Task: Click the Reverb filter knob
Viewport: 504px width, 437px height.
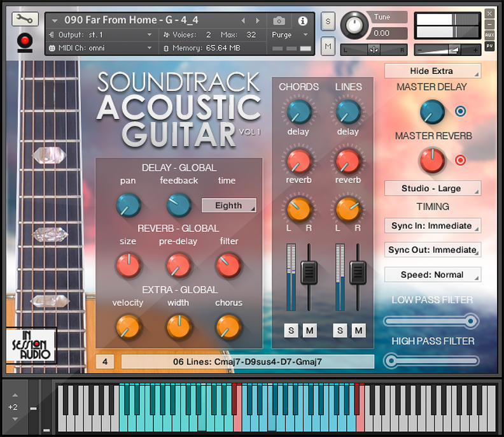Action: (x=229, y=266)
